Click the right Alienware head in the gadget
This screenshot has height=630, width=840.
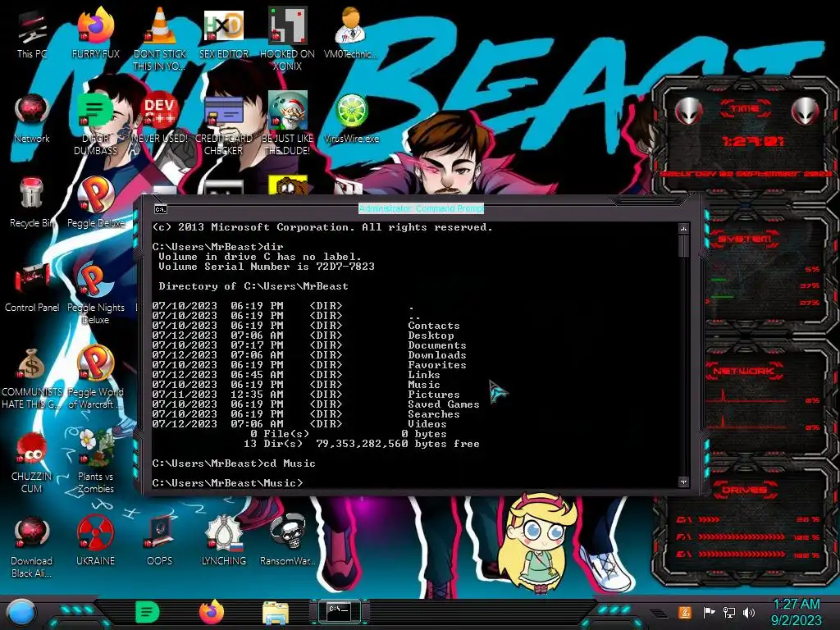(x=806, y=111)
